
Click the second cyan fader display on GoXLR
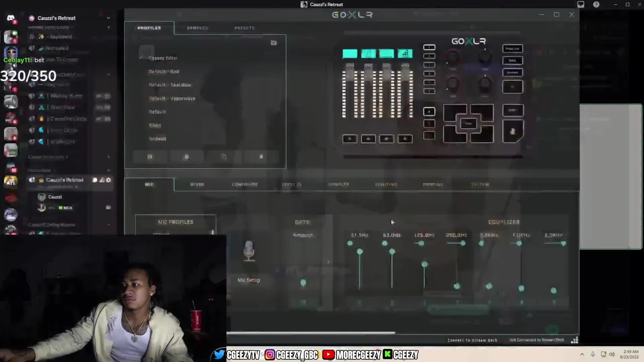[x=368, y=54]
